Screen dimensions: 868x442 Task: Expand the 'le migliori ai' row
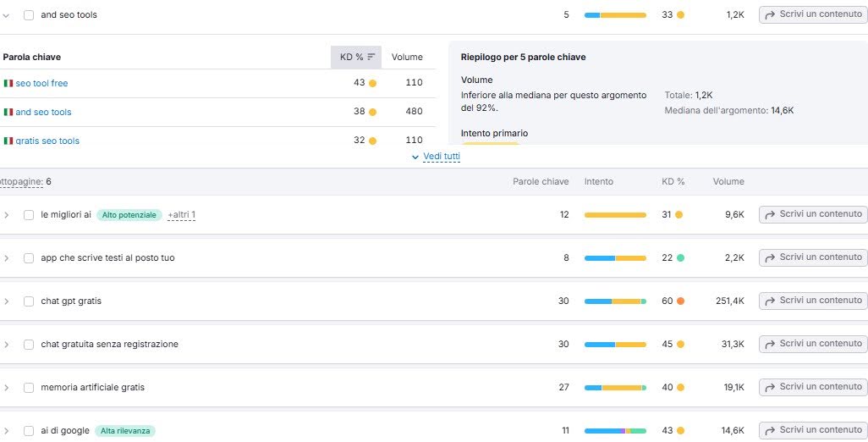tap(6, 215)
